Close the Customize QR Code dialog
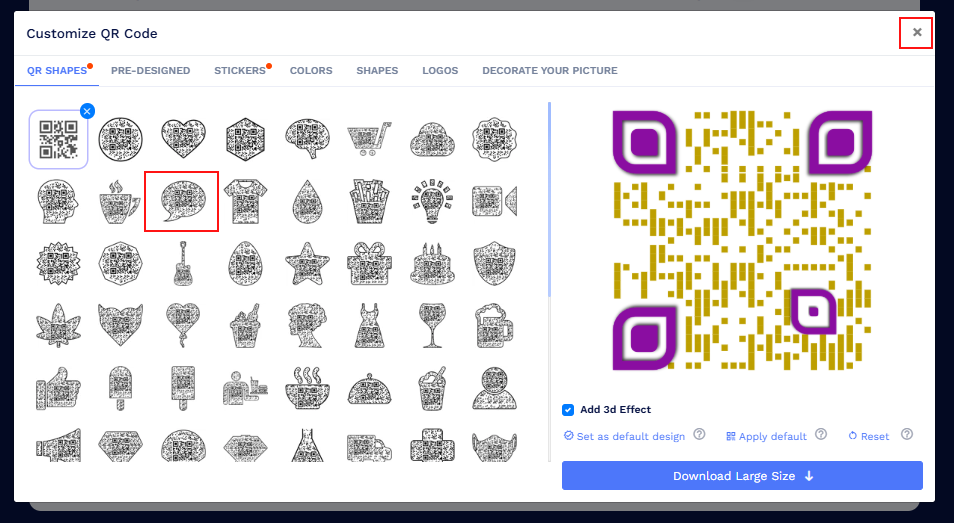 click(x=917, y=32)
